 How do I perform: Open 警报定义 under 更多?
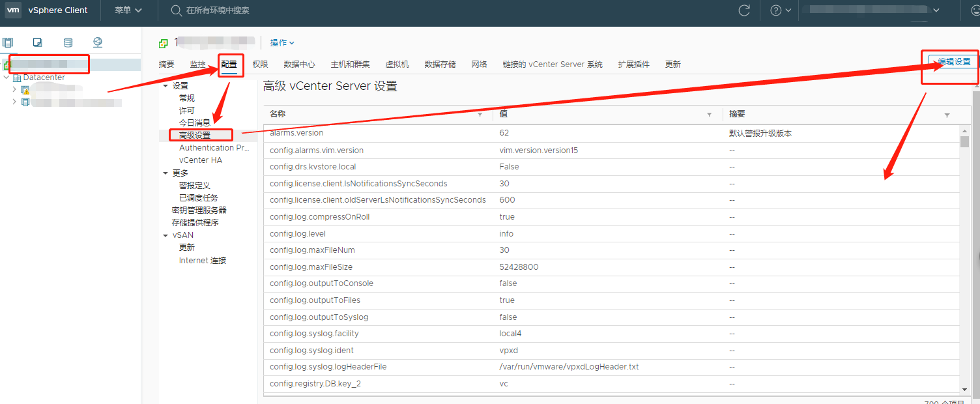pos(195,186)
